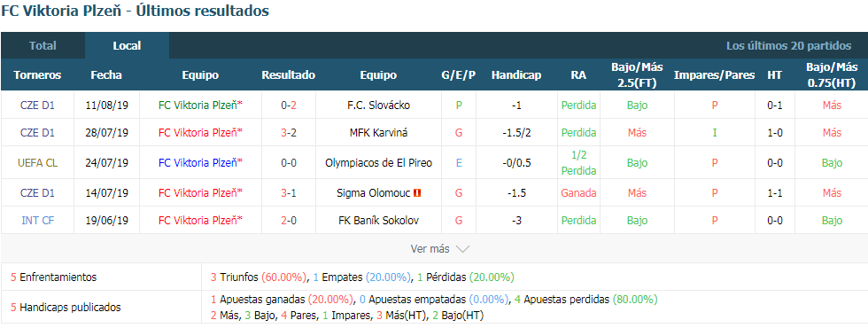Click FC Viktoria Plzeň in the 11/08/19 row
The width and height of the screenshot is (868, 328).
pos(200,105)
